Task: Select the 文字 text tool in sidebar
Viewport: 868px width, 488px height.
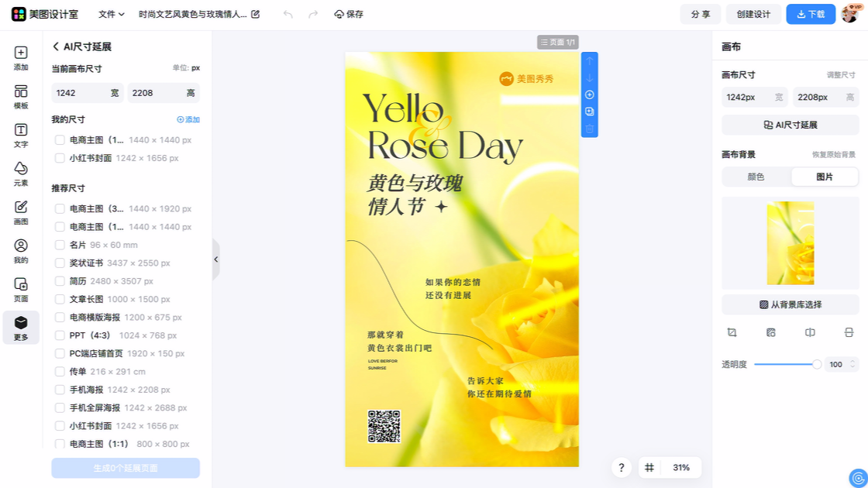Action: click(21, 136)
